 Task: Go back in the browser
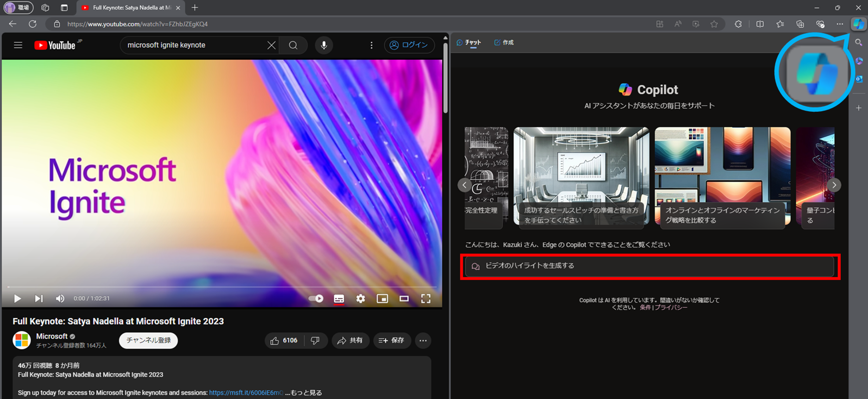click(x=13, y=24)
